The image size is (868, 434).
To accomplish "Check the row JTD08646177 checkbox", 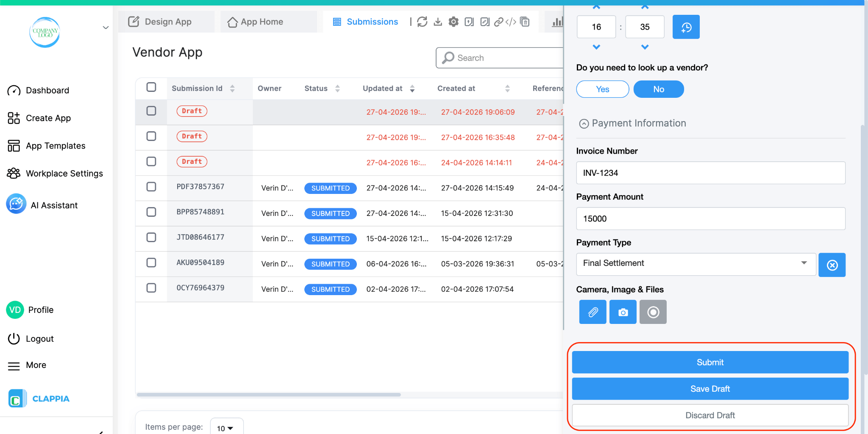I will (x=151, y=238).
